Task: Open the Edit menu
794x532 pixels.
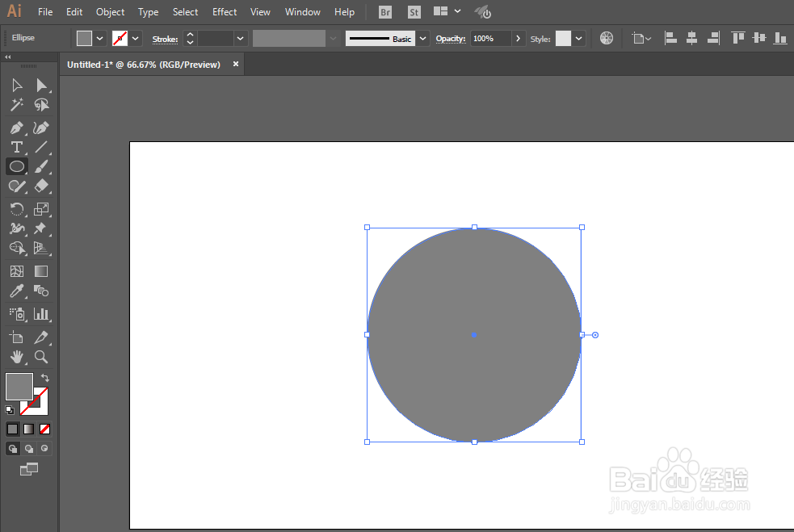Action: [74, 11]
